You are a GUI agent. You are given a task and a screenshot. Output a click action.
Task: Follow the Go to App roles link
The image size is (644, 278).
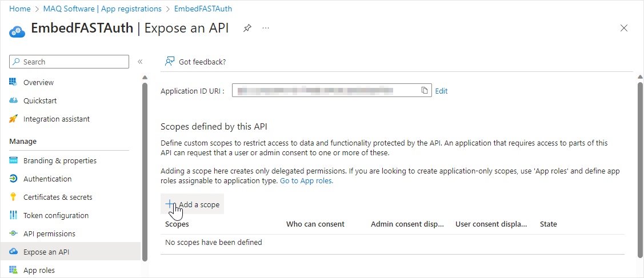click(x=306, y=180)
